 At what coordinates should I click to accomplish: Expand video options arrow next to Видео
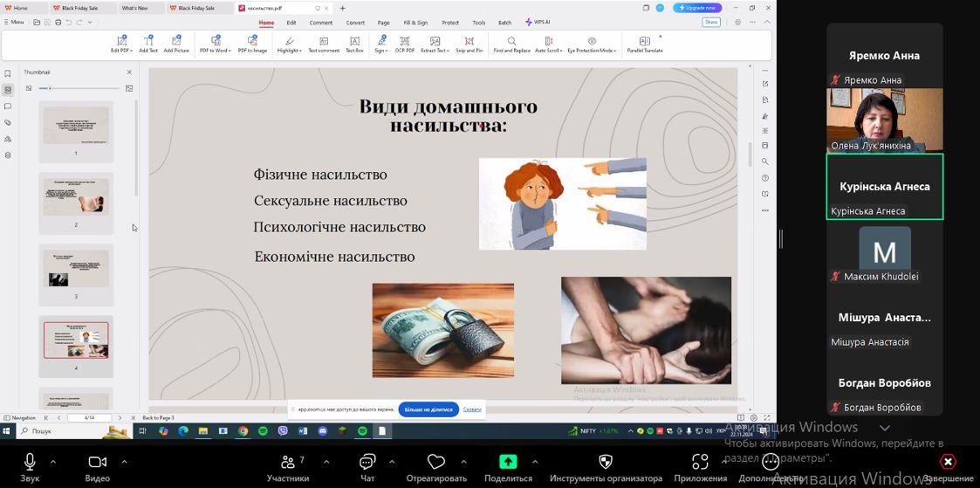point(124,462)
